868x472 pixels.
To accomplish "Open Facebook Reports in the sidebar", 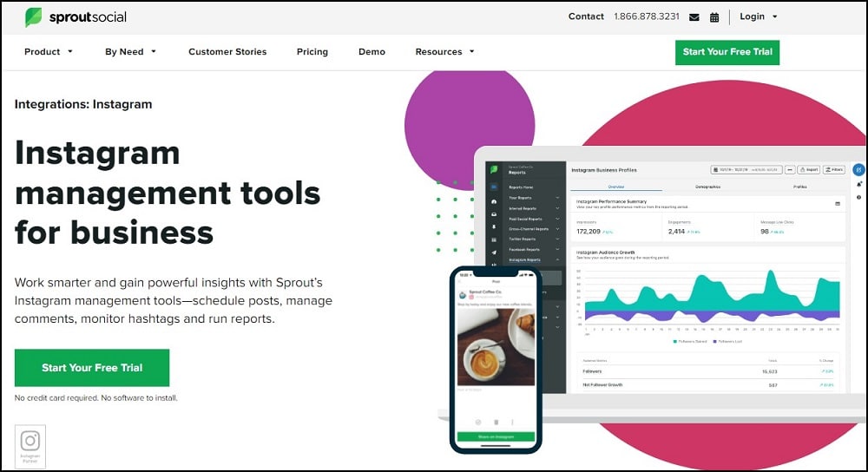I will (x=524, y=250).
